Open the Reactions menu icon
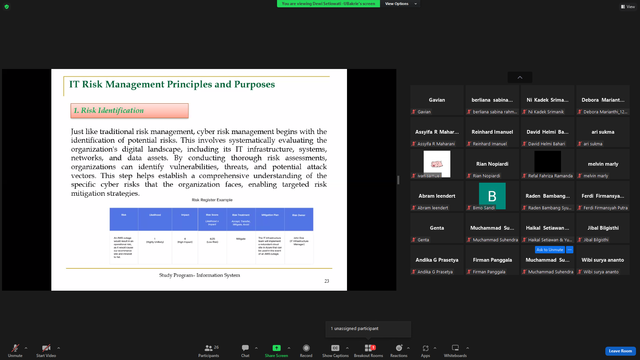This screenshot has width=640, height=360. [399, 348]
